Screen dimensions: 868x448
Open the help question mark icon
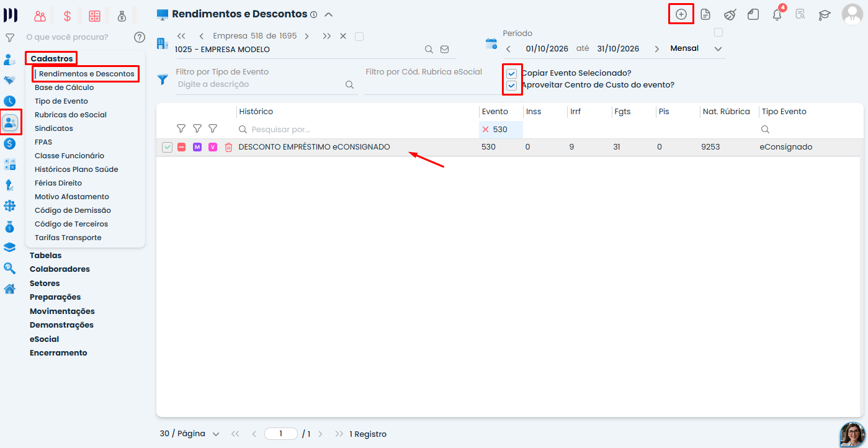click(140, 37)
